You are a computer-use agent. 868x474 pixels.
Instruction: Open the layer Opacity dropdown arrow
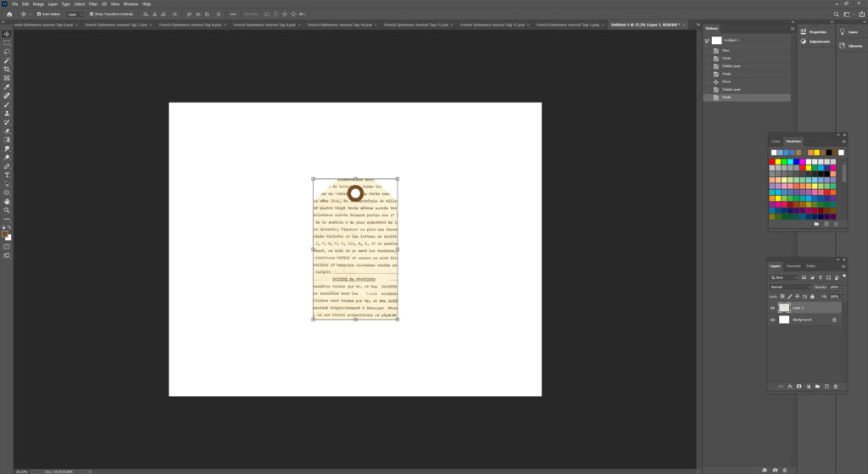click(844, 287)
